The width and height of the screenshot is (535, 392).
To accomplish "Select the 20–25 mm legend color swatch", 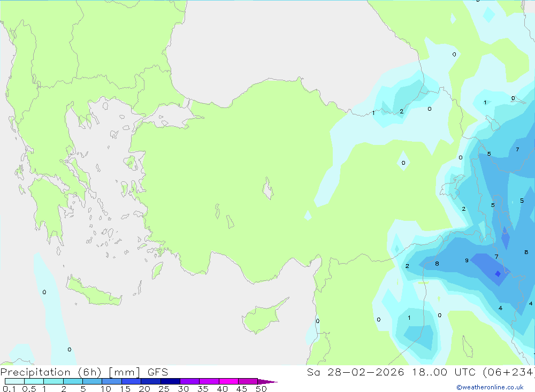I will (151, 381).
